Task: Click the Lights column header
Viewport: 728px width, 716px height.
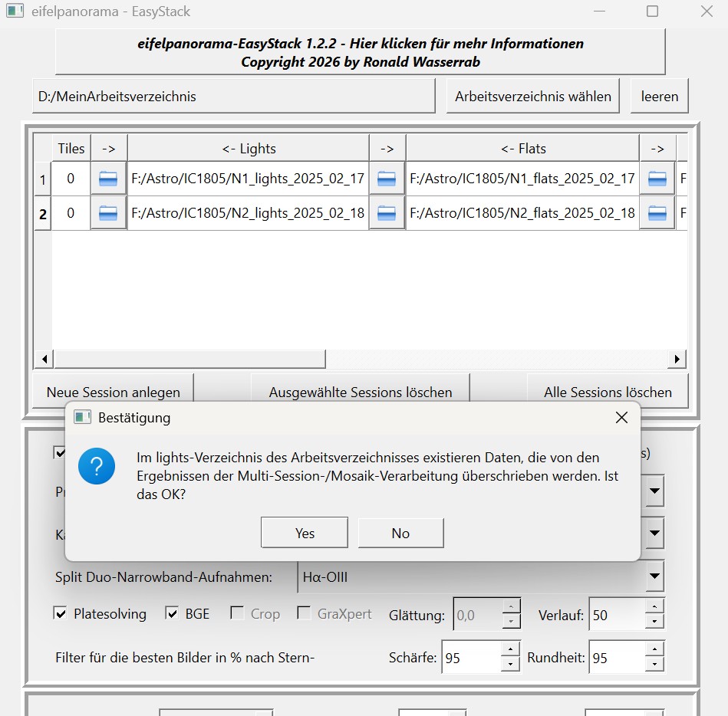Action: pyautogui.click(x=248, y=149)
